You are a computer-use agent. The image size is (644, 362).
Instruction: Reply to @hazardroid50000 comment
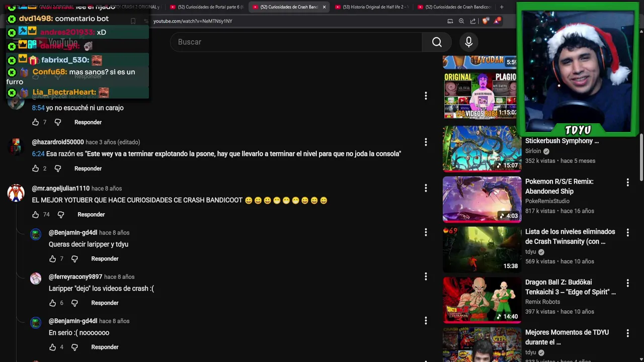(x=88, y=168)
